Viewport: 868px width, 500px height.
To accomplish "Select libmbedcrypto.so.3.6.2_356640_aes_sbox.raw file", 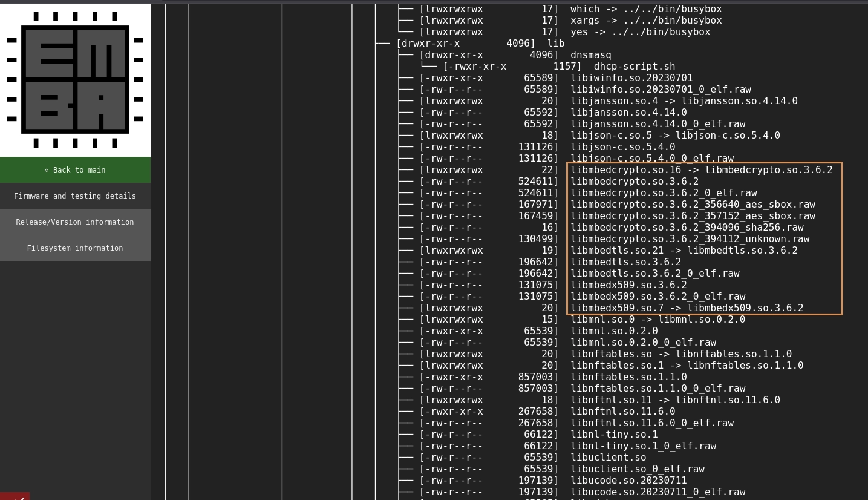I will tap(693, 205).
